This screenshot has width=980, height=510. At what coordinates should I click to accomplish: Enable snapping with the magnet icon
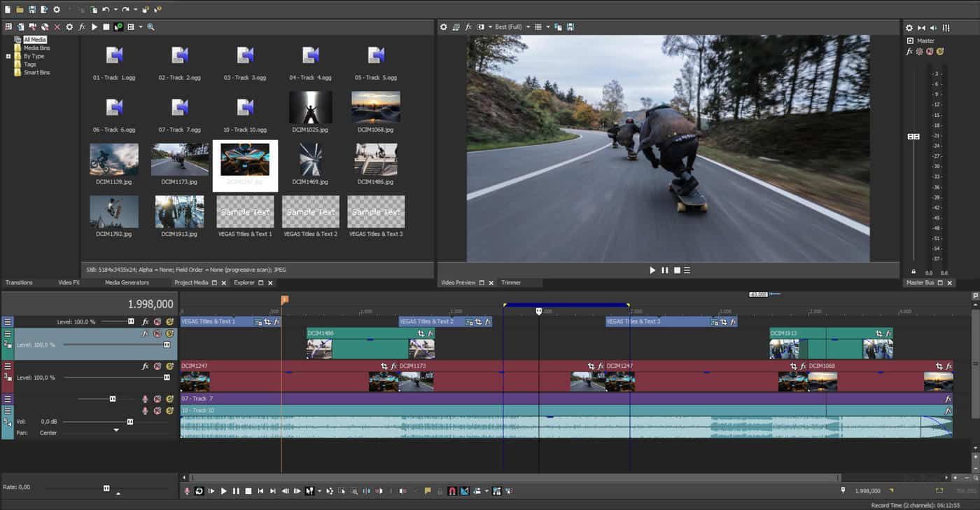(452, 490)
